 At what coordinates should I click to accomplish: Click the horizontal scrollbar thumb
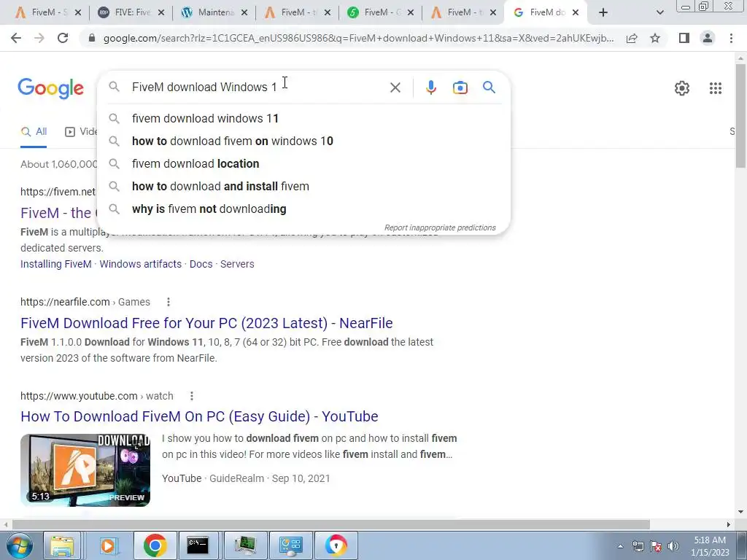331,524
